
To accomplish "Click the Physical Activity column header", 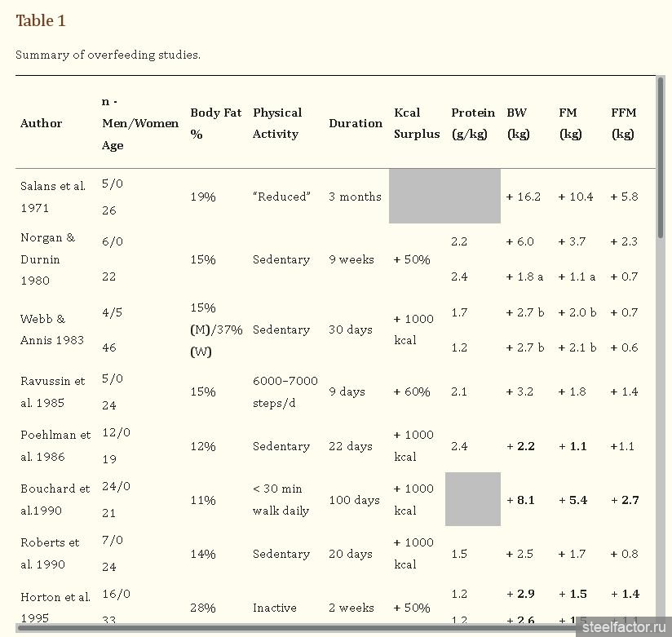I will click(277, 123).
